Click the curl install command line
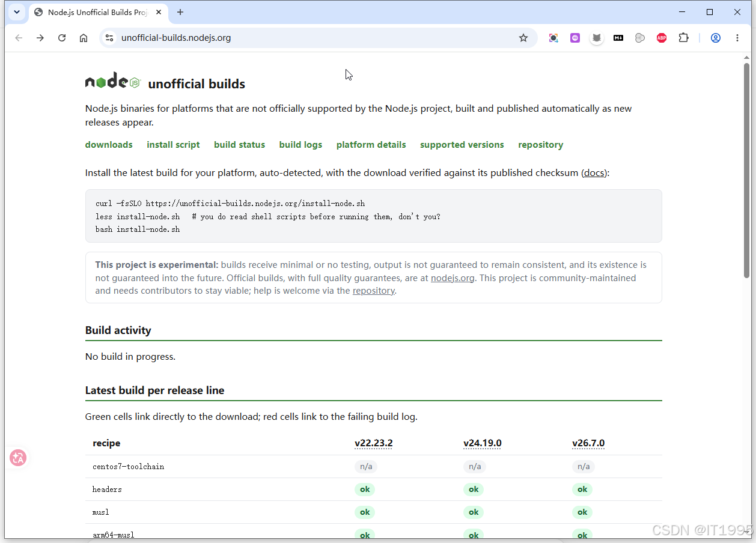Image resolution: width=756 pixels, height=543 pixels. (x=230, y=204)
